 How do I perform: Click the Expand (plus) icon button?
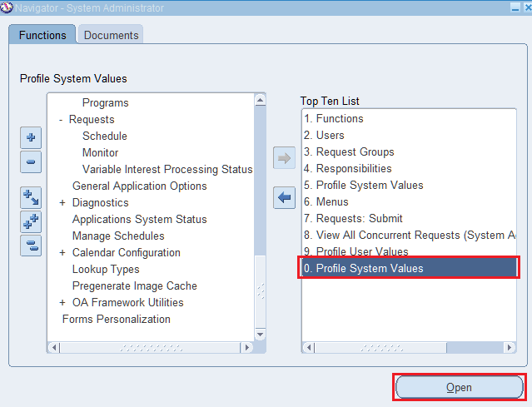pyautogui.click(x=31, y=137)
